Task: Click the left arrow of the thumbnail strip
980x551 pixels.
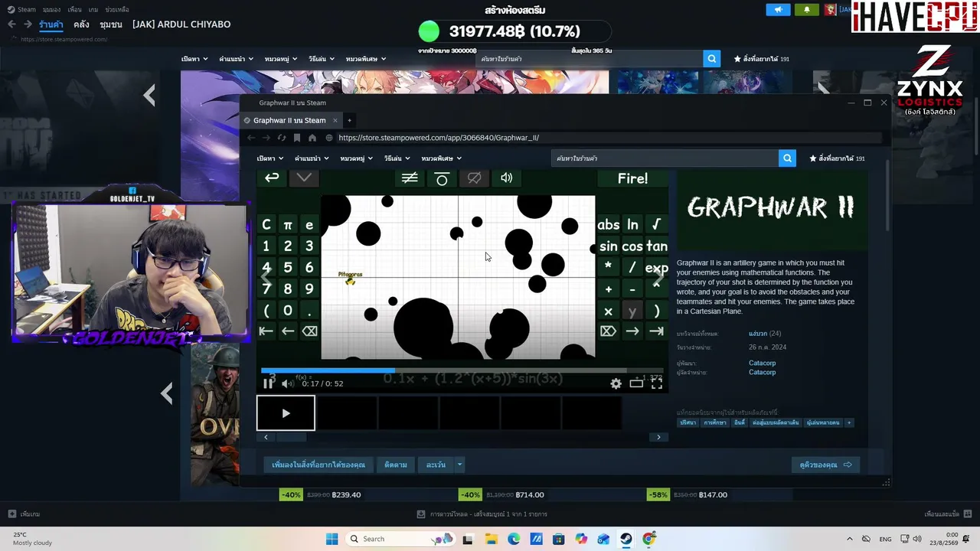Action: tap(266, 437)
